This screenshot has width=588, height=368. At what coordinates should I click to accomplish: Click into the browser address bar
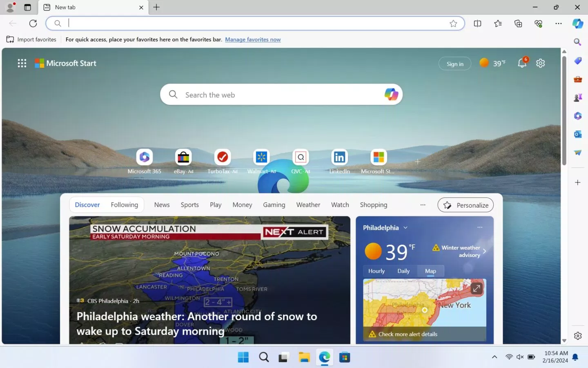pos(255,23)
